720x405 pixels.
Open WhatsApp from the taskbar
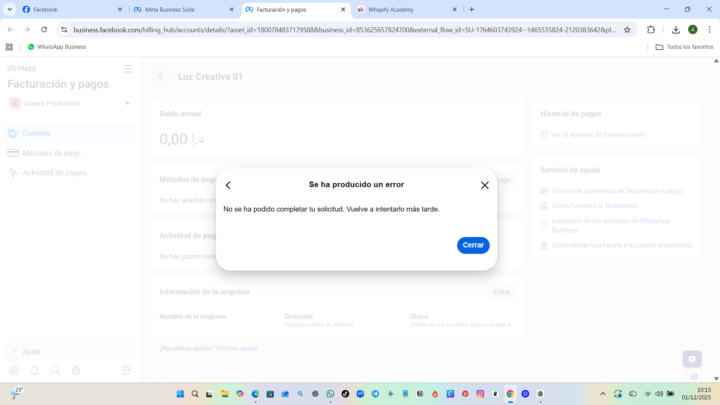[x=330, y=394]
